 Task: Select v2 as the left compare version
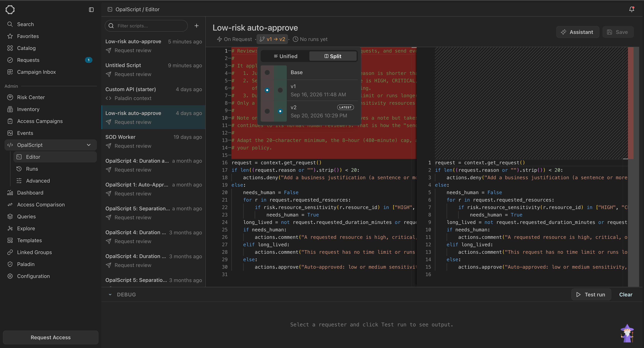point(267,111)
